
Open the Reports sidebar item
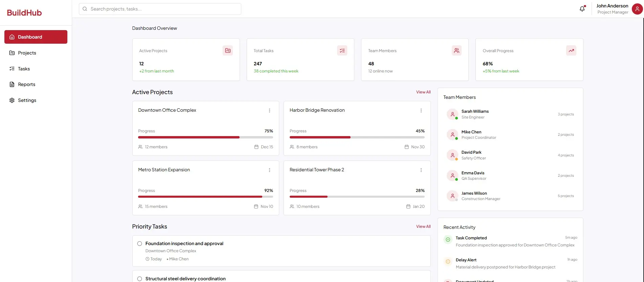pyautogui.click(x=26, y=85)
